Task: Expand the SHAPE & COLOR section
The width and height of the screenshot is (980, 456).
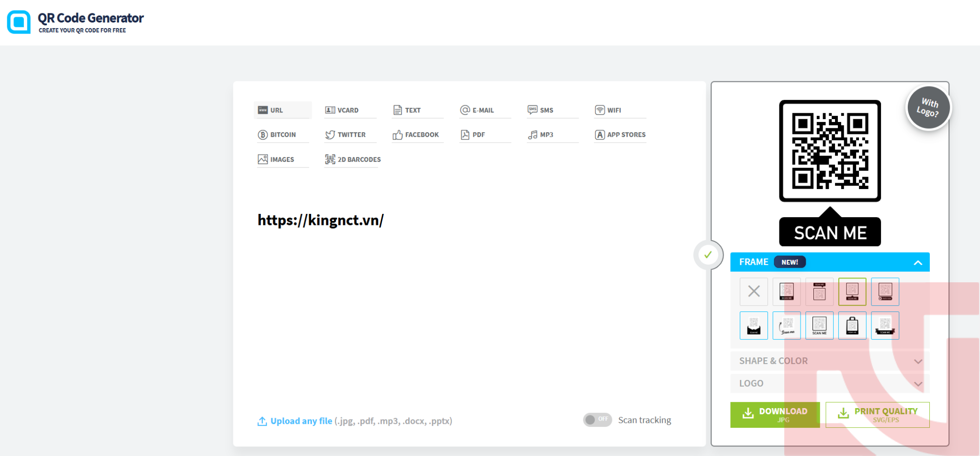Action: pyautogui.click(x=830, y=361)
